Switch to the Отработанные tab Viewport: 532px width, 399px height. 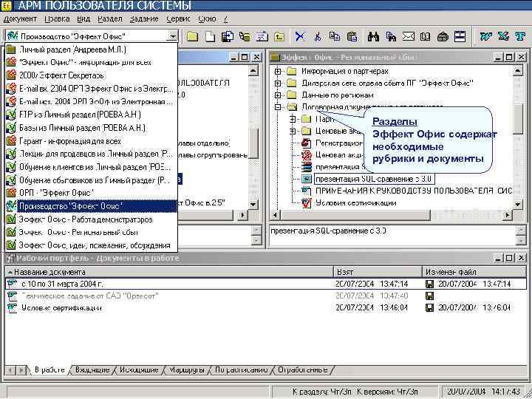pyautogui.click(x=303, y=370)
